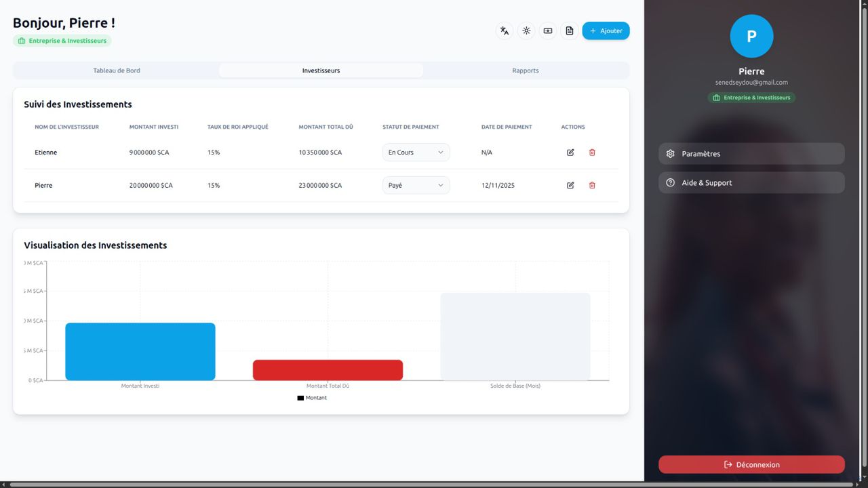
Task: Select the Investisseurs tab
Action: [x=321, y=70]
